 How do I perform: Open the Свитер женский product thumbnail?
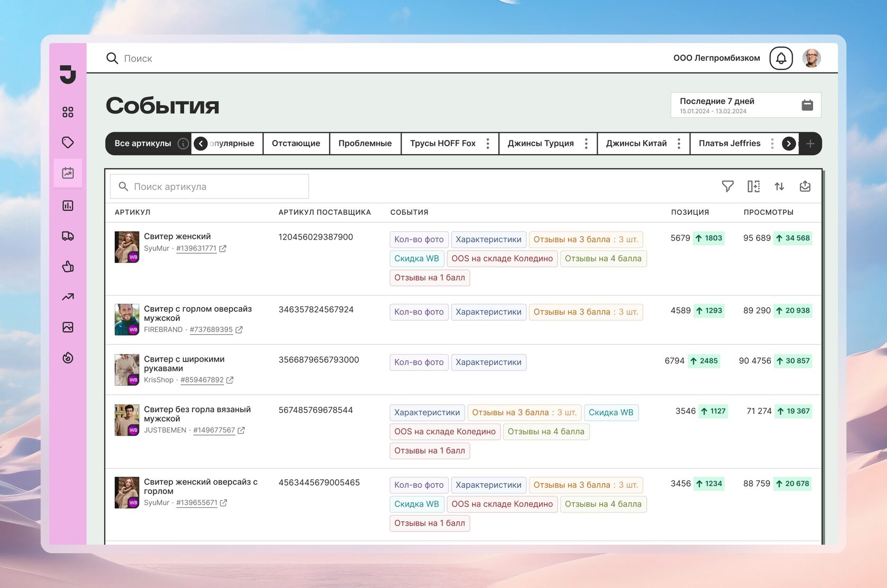127,246
